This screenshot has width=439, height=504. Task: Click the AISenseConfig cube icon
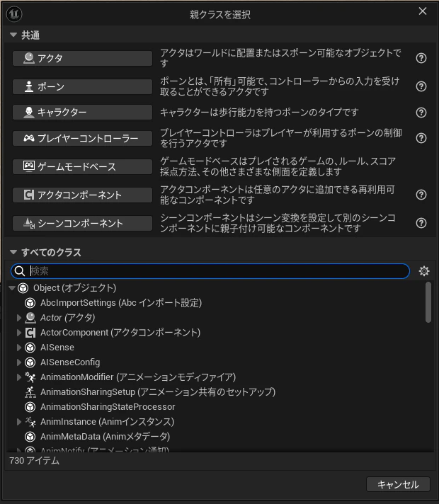[x=30, y=362]
